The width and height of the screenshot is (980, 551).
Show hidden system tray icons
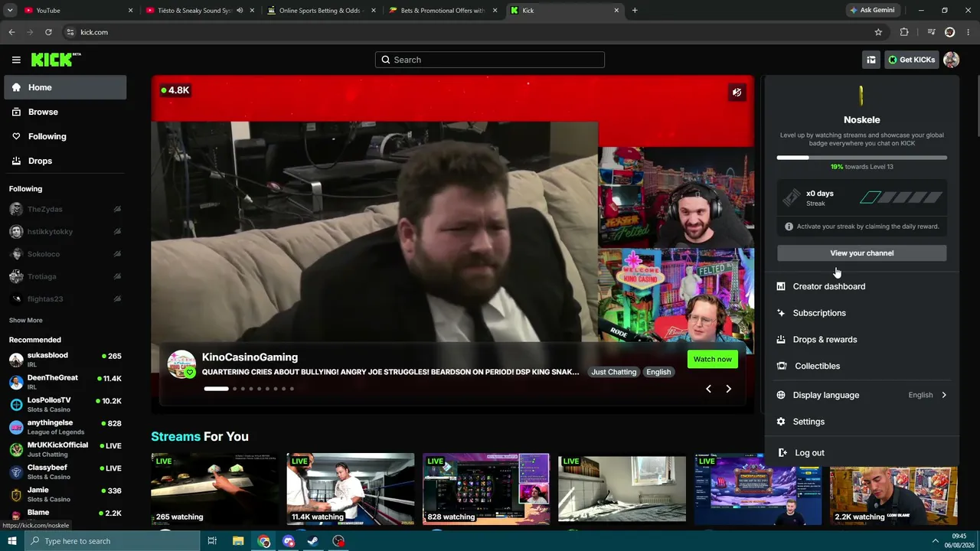pyautogui.click(x=935, y=541)
